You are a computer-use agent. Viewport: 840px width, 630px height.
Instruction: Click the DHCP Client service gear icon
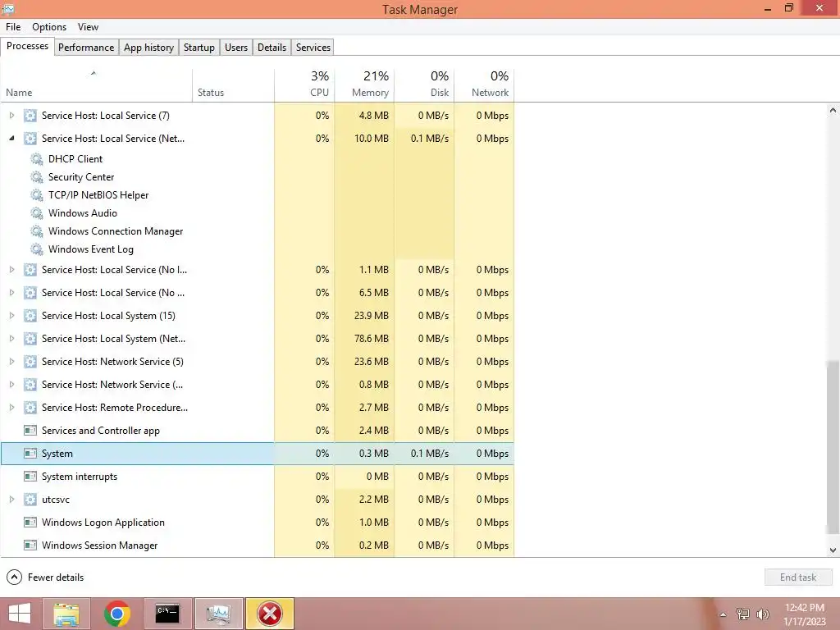point(36,159)
